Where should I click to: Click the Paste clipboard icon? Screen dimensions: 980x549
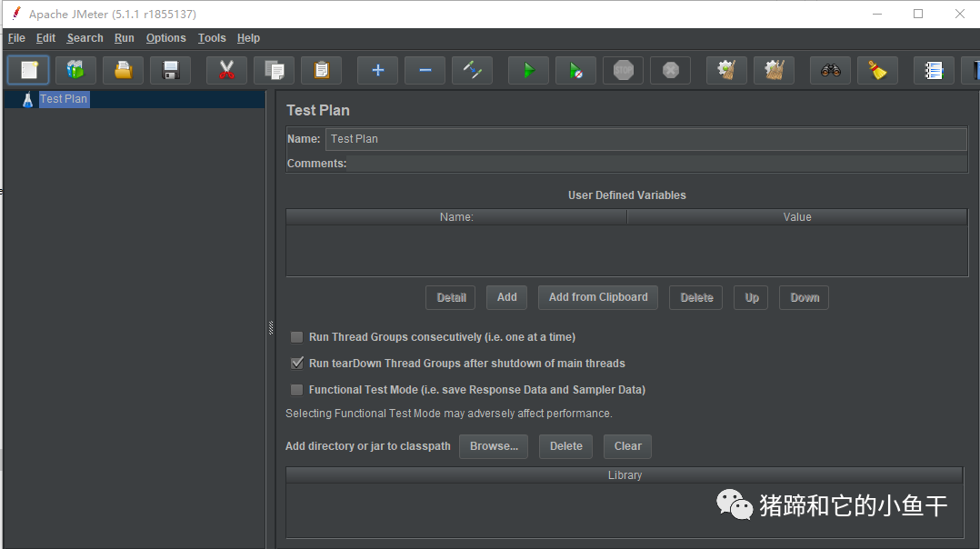pyautogui.click(x=322, y=70)
